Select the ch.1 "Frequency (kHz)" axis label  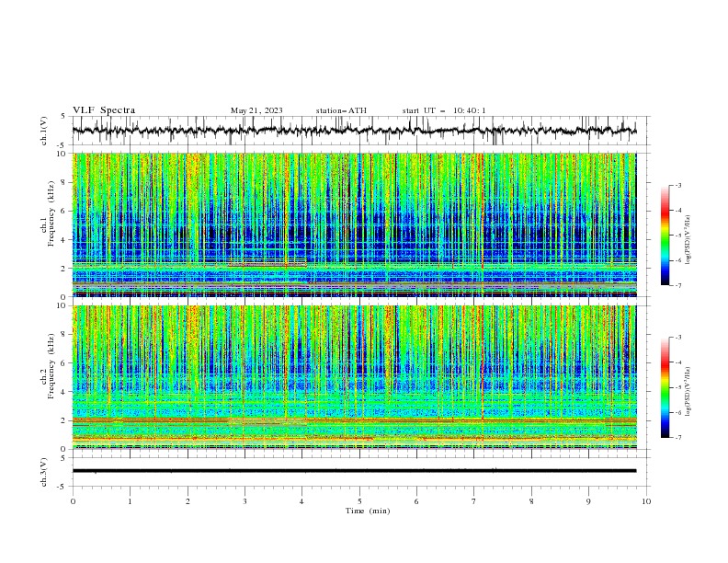(51, 213)
